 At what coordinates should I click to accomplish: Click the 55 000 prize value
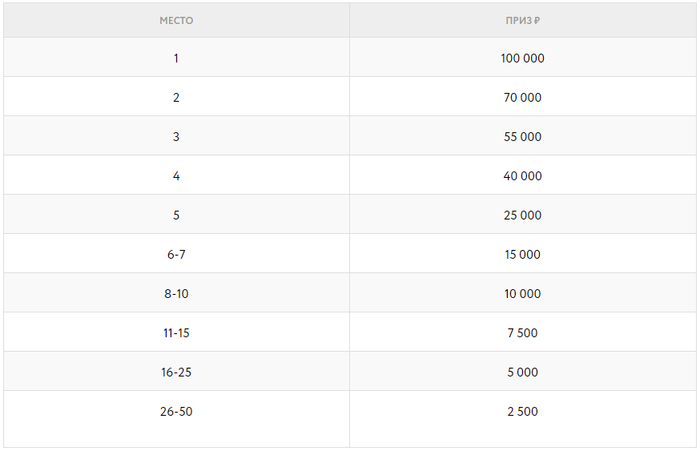click(522, 137)
